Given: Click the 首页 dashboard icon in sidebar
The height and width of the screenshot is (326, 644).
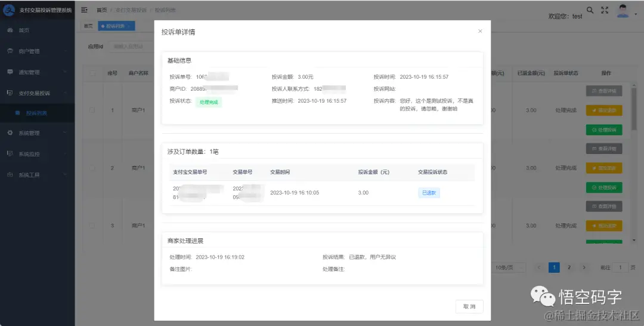Looking at the screenshot, I should tap(10, 30).
